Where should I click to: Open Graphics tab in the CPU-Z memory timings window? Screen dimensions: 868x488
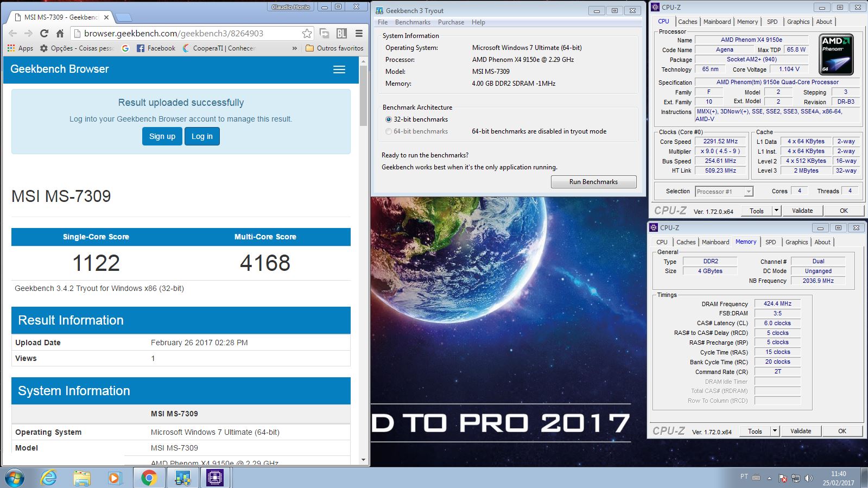pos(797,242)
